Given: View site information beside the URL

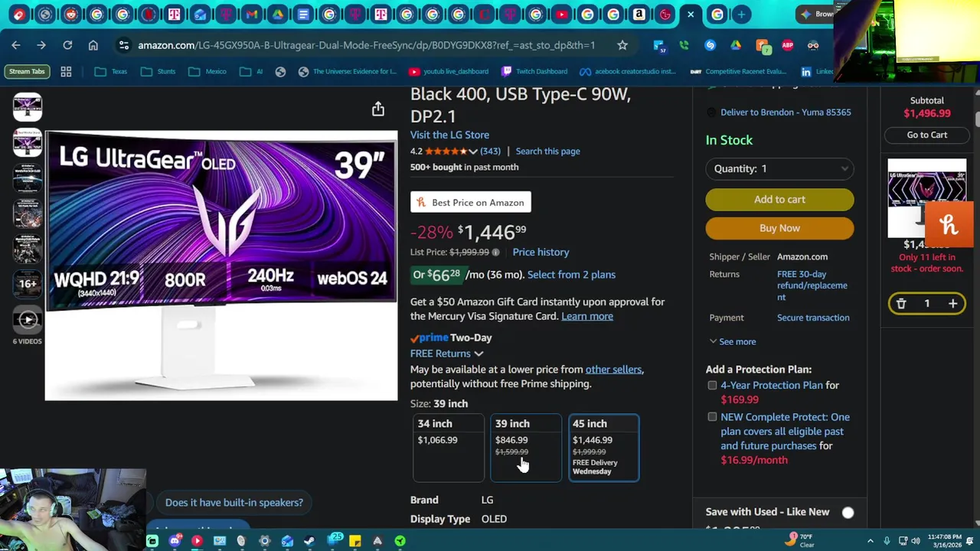Looking at the screenshot, I should (x=124, y=45).
